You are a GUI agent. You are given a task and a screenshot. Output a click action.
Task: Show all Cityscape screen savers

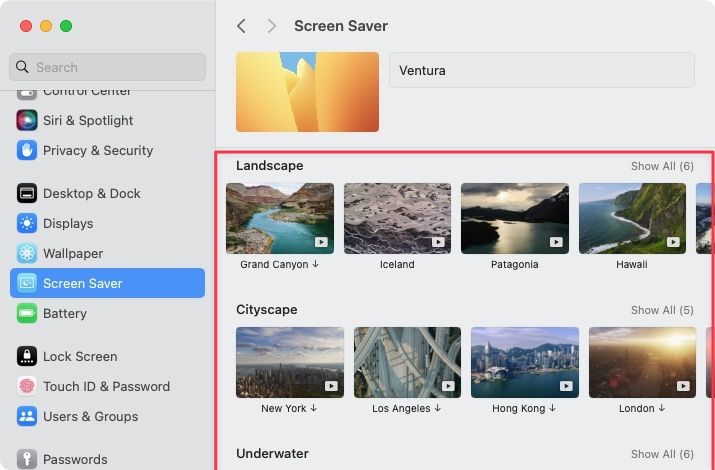(661, 310)
